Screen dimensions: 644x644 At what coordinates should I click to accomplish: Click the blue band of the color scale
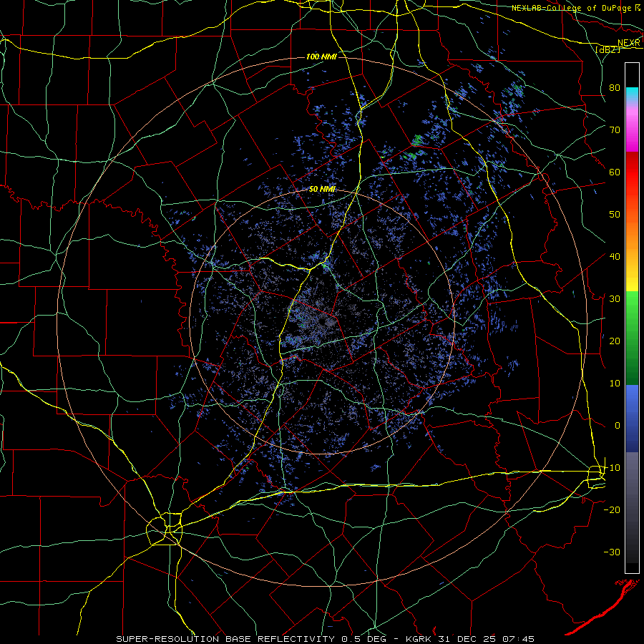tap(632, 418)
